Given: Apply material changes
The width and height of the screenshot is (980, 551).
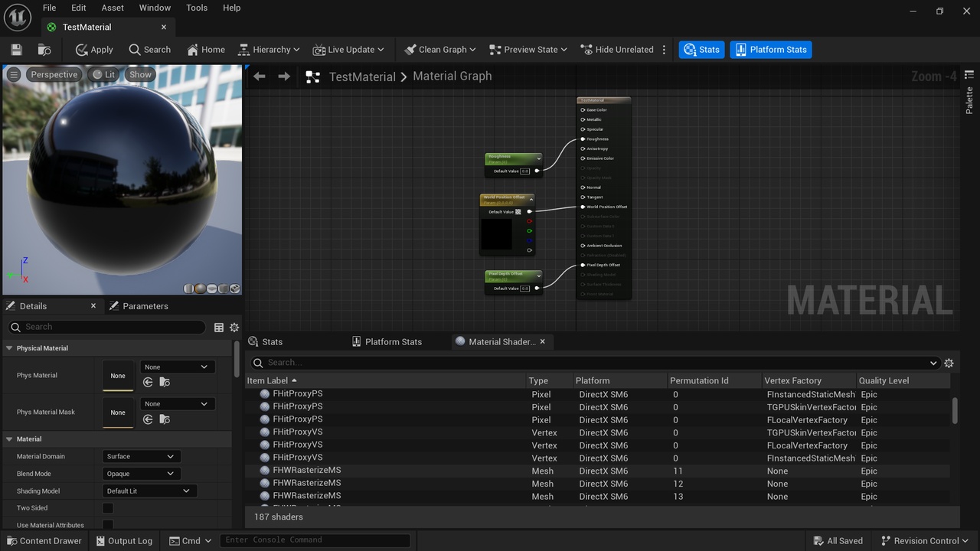Looking at the screenshot, I should pos(93,50).
